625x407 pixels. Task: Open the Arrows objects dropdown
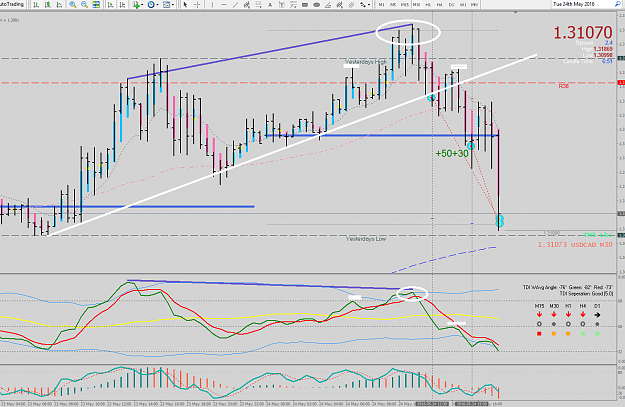pos(365,5)
